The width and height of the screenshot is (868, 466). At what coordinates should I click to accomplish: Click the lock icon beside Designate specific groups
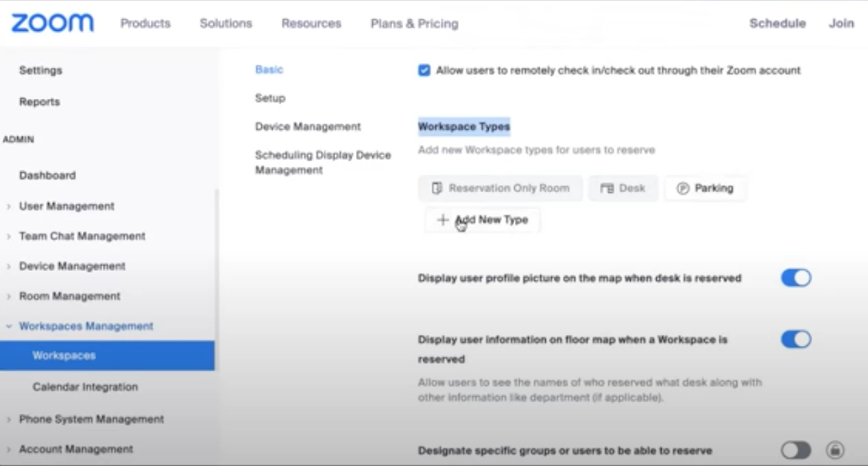click(834, 450)
